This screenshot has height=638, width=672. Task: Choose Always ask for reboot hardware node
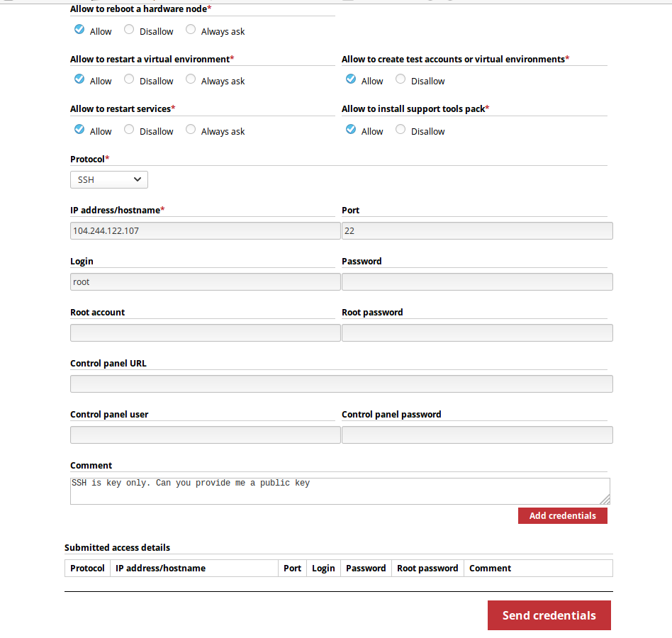pos(191,30)
